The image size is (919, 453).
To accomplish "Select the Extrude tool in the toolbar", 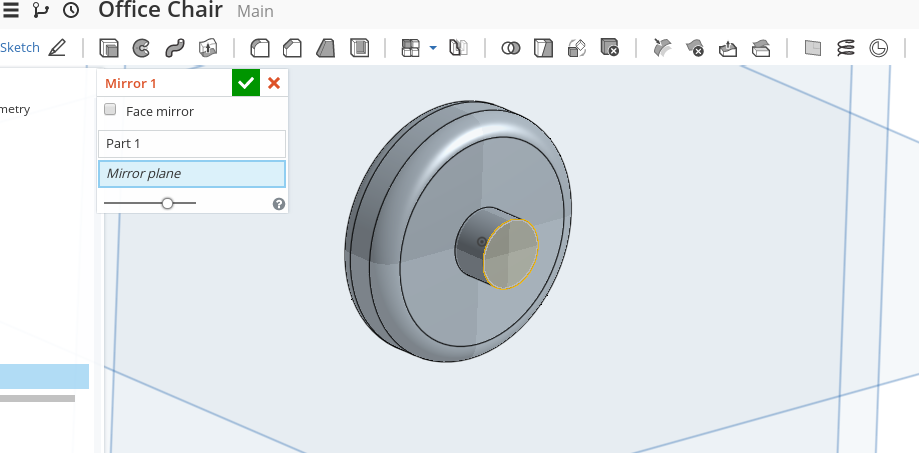I will pyautogui.click(x=109, y=48).
